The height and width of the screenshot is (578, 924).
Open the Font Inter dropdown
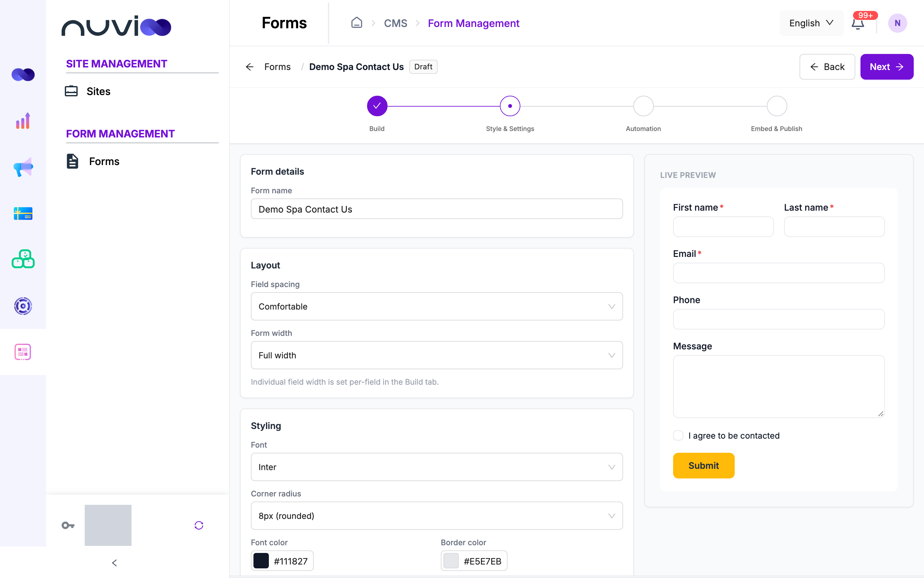[x=437, y=467]
